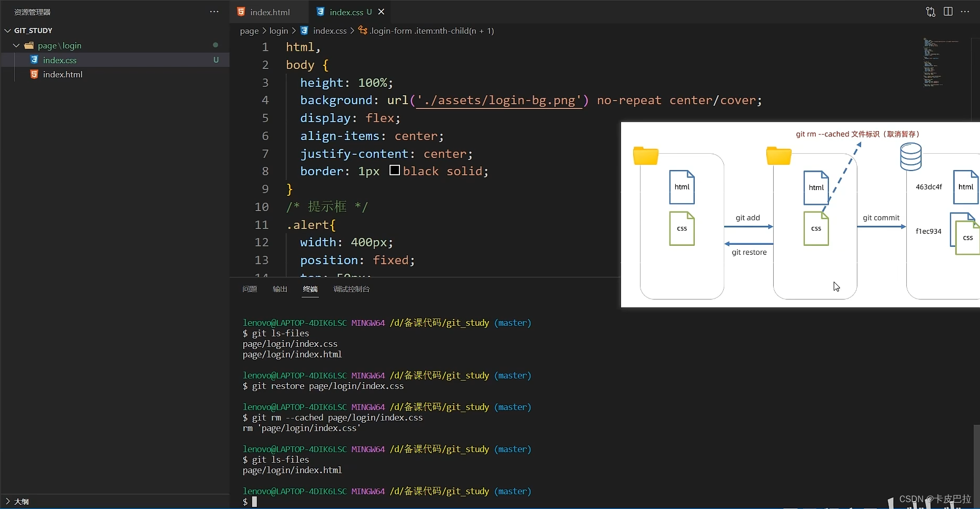Select the 终端 panel tab
The image size is (980, 509).
coord(311,289)
